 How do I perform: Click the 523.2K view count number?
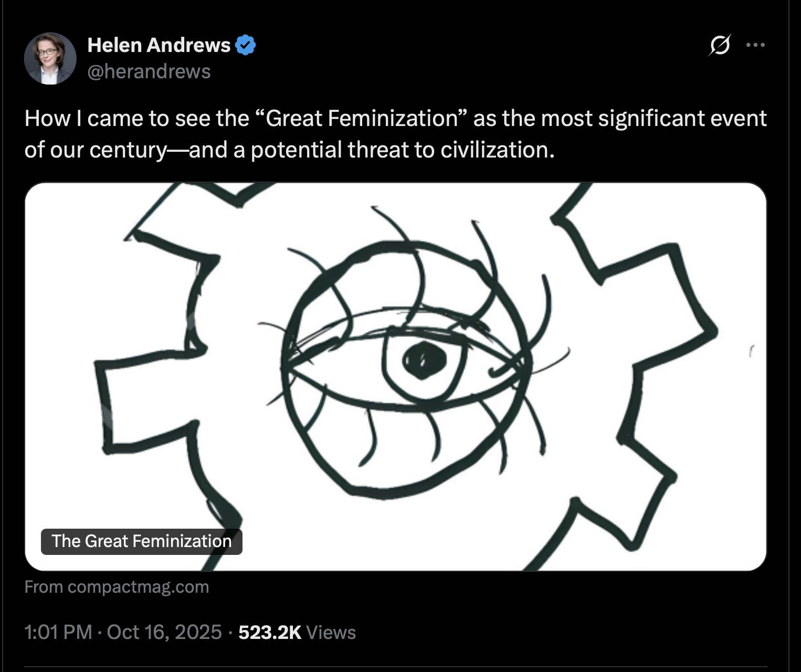(270, 632)
